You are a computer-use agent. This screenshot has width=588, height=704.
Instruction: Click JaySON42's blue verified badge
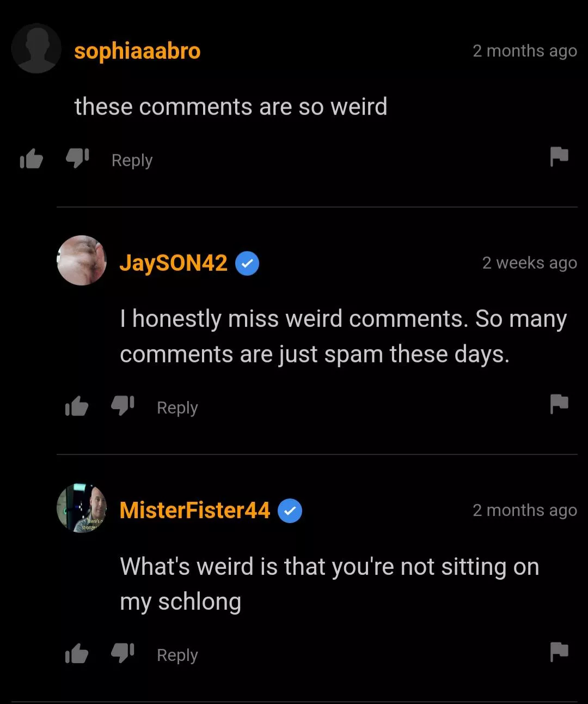247,263
